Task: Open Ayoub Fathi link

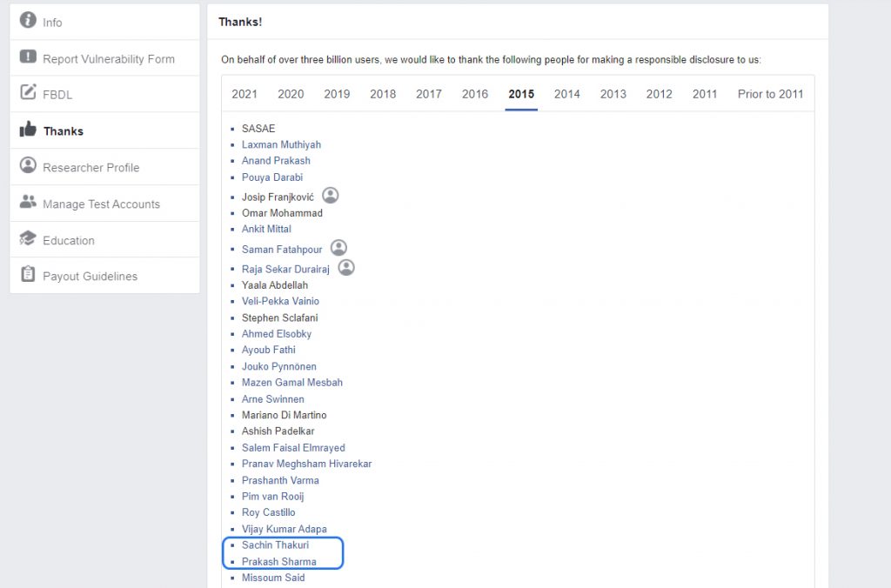Action: click(268, 350)
